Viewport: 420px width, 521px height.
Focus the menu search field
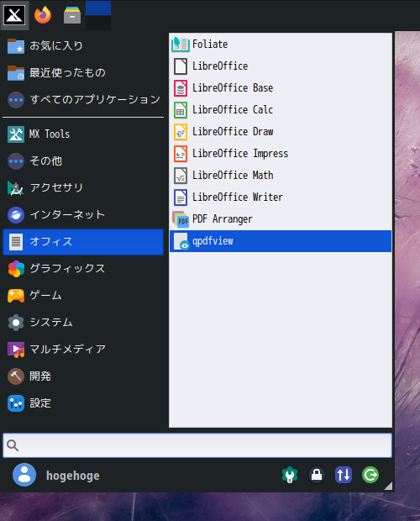point(197,445)
